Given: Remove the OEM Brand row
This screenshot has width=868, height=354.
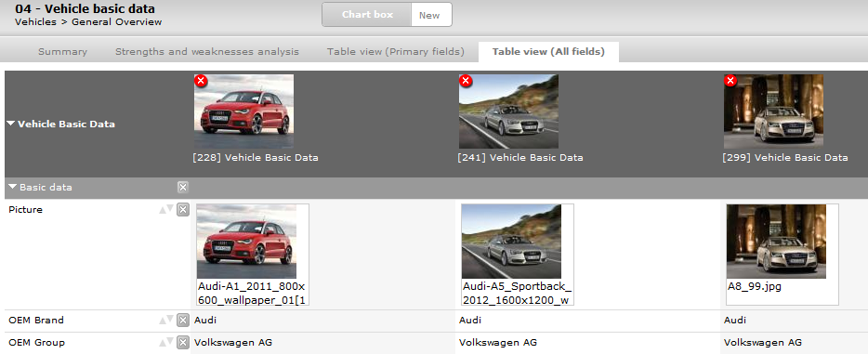Looking at the screenshot, I should tap(183, 321).
